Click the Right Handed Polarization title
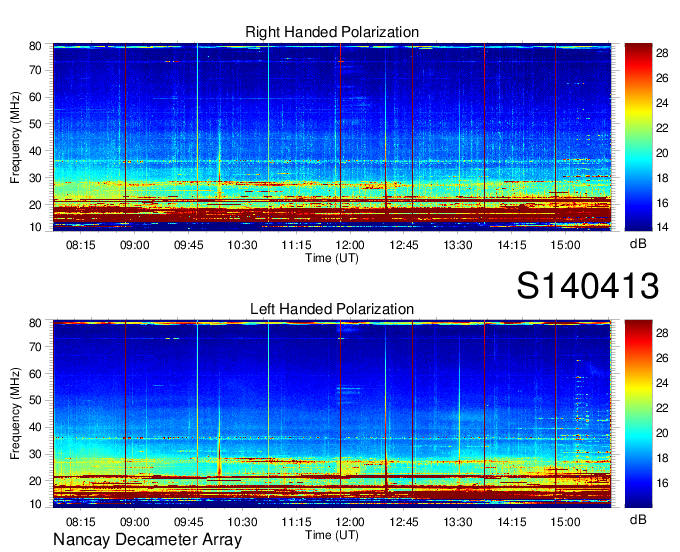The height and width of the screenshot is (552, 680). pos(332,32)
